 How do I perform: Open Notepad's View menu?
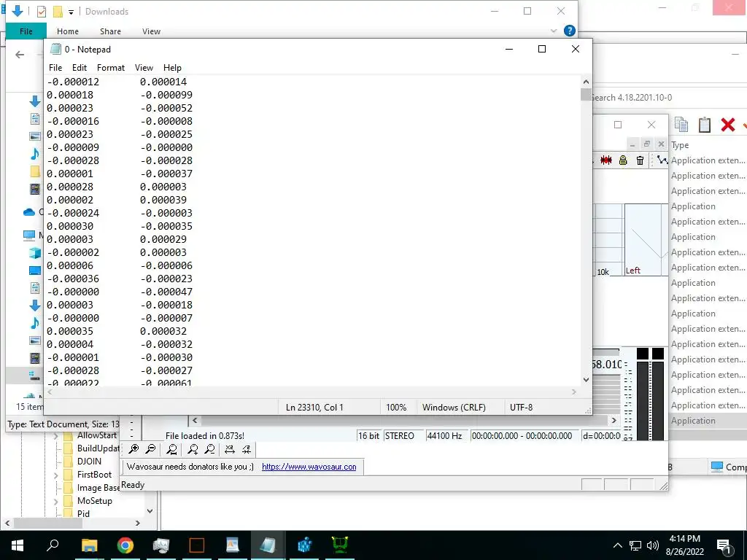[144, 68]
